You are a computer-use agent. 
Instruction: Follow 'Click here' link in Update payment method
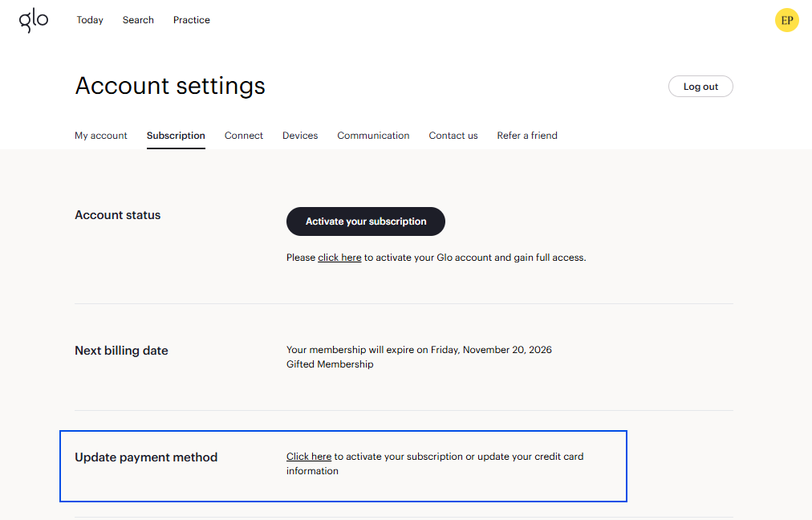pyautogui.click(x=309, y=457)
